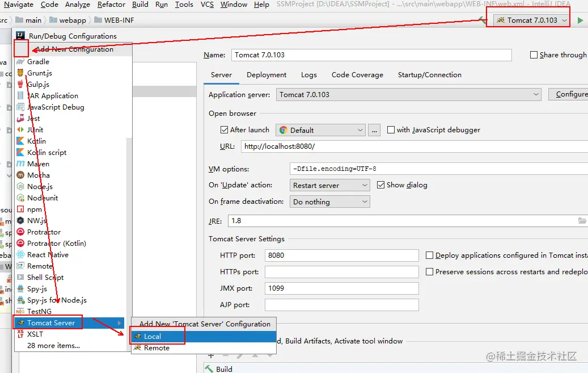Choose Local Tomcat Server configuration

(x=204, y=337)
